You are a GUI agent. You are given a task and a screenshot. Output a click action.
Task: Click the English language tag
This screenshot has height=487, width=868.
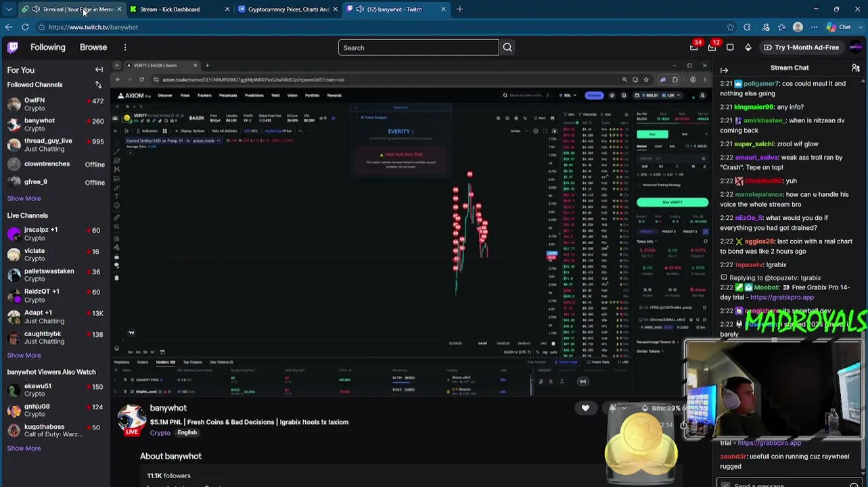click(187, 433)
